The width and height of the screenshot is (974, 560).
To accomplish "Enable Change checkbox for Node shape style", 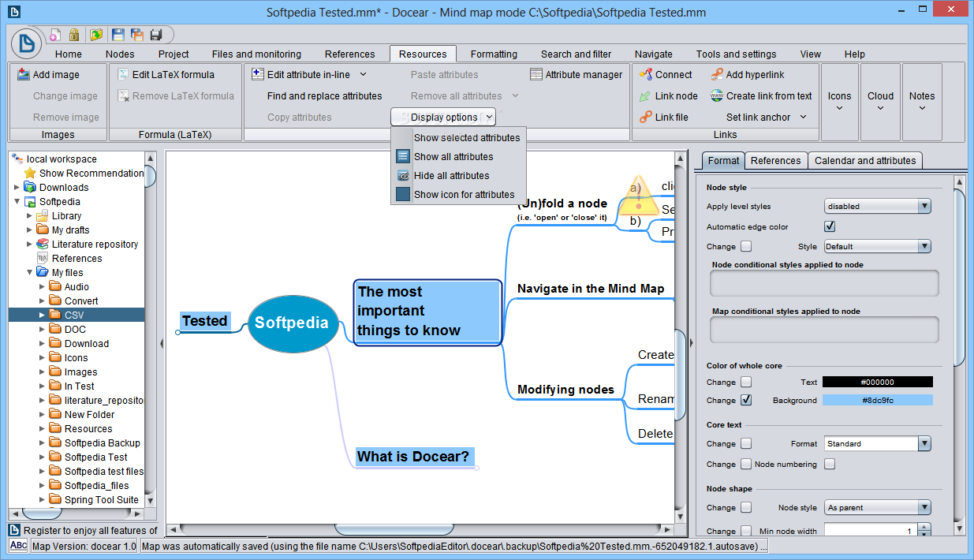I will click(746, 507).
